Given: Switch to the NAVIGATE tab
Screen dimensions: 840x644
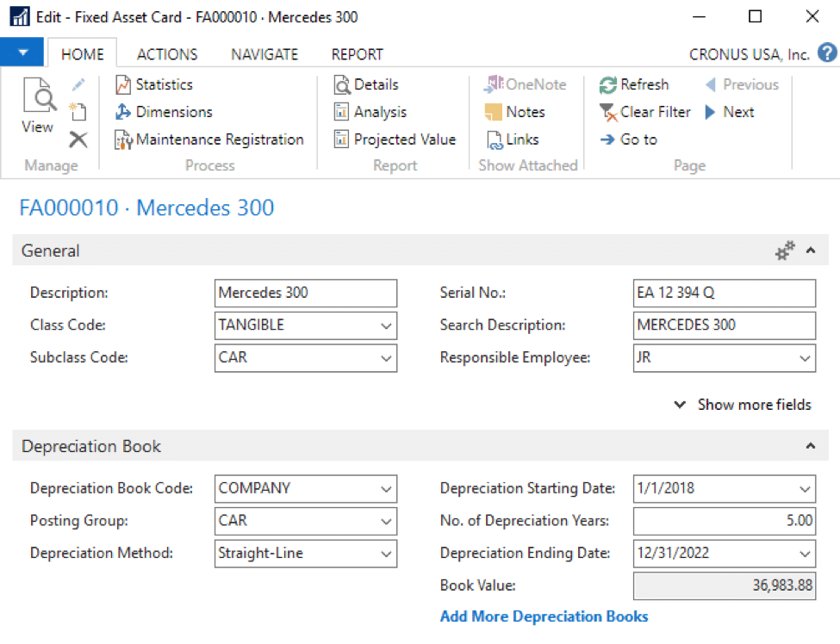Looking at the screenshot, I should [x=264, y=54].
